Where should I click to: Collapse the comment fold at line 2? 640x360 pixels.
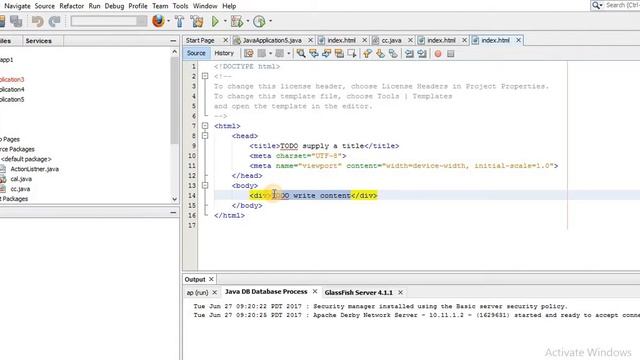[205, 76]
